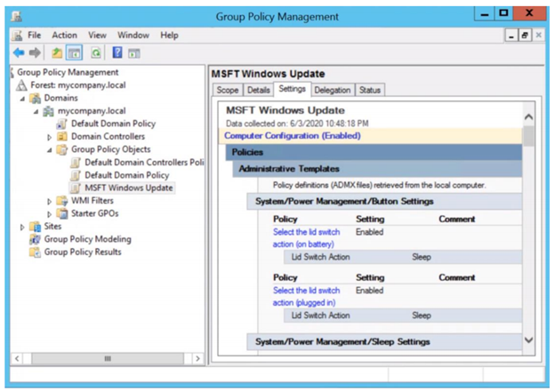Open the Window menu
Image resolution: width=555 pixels, height=392 pixels.
coord(133,36)
